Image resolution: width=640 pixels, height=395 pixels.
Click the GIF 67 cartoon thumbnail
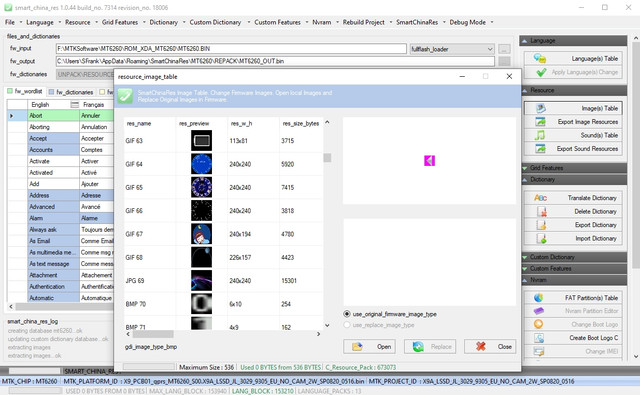pyautogui.click(x=201, y=234)
